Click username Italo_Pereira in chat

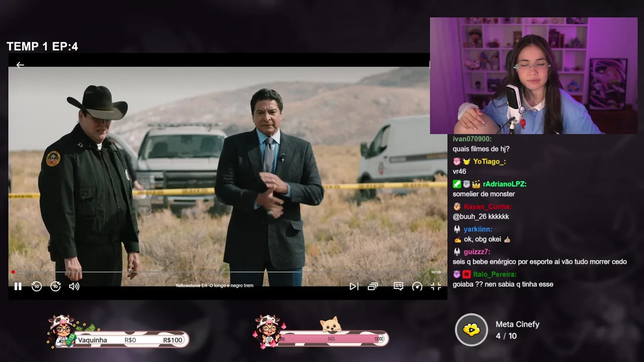click(495, 275)
